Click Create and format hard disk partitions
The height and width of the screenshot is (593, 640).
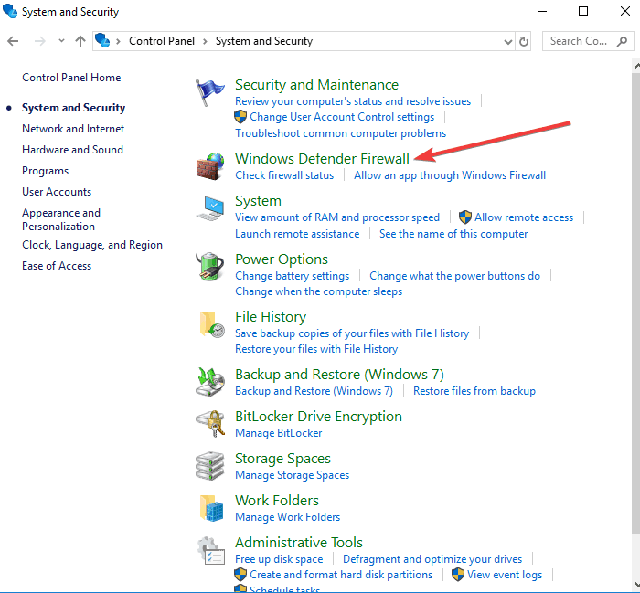pos(341,575)
